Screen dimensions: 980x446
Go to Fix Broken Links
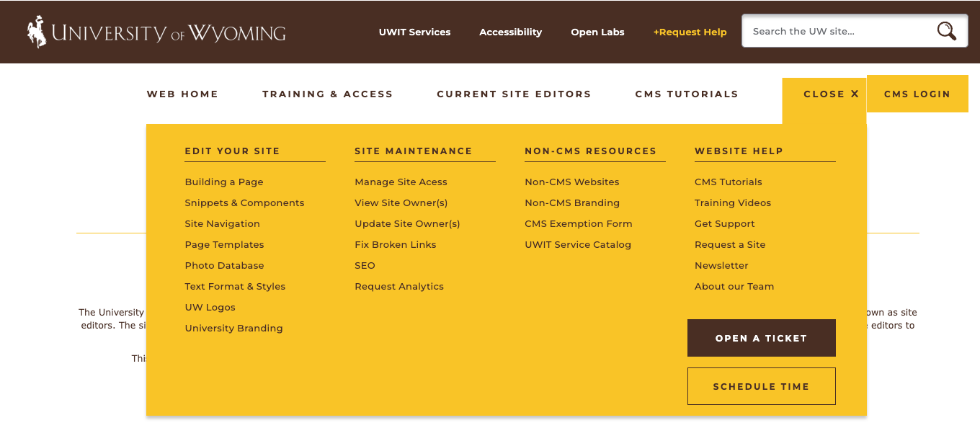[395, 244]
